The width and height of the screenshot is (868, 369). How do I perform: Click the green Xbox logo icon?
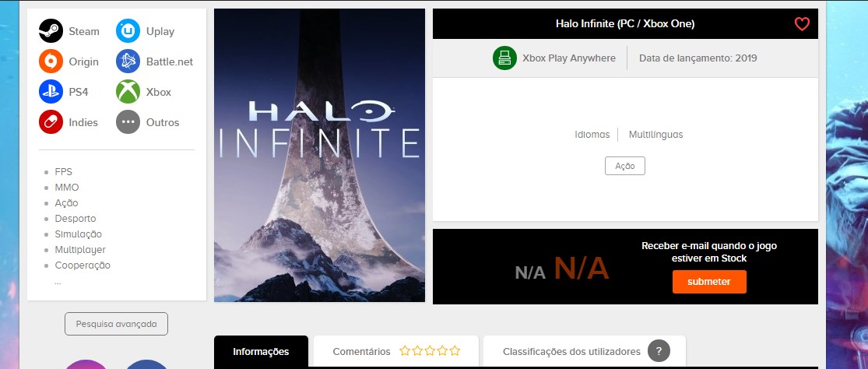coord(128,92)
